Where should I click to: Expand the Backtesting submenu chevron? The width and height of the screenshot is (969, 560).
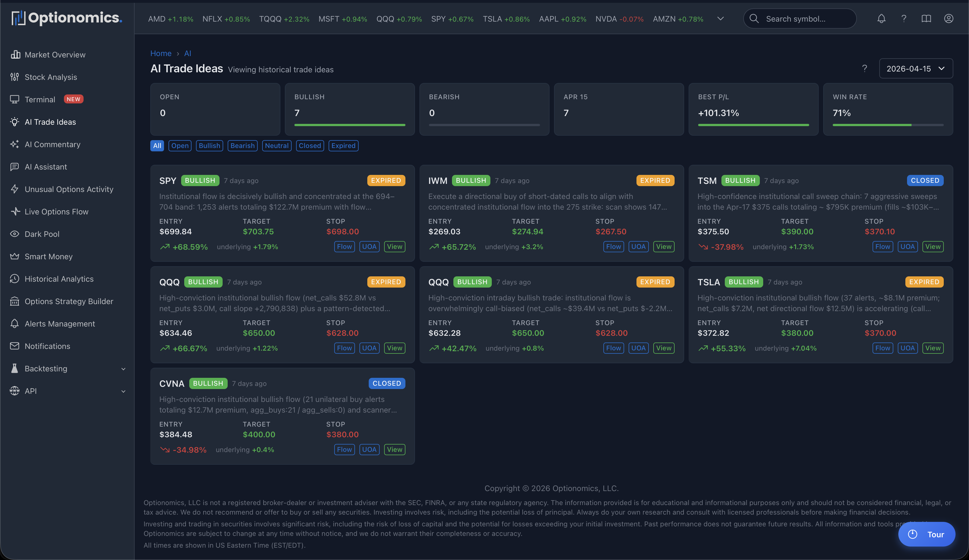pyautogui.click(x=123, y=369)
